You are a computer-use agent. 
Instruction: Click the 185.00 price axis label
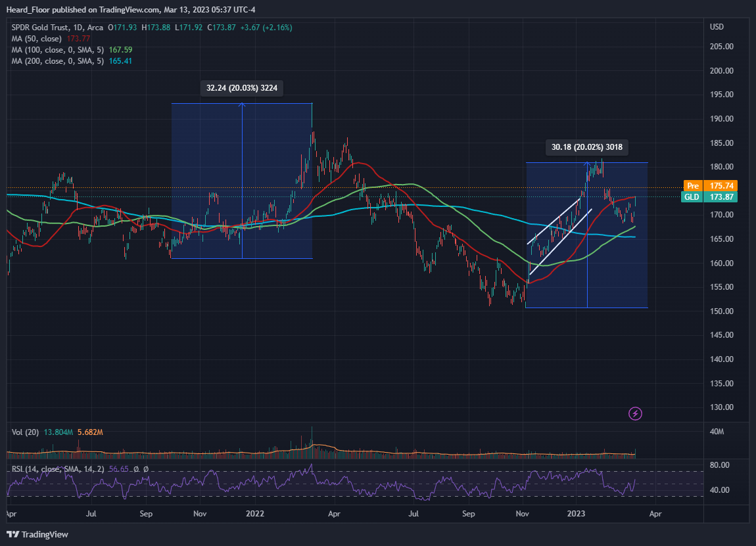721,143
